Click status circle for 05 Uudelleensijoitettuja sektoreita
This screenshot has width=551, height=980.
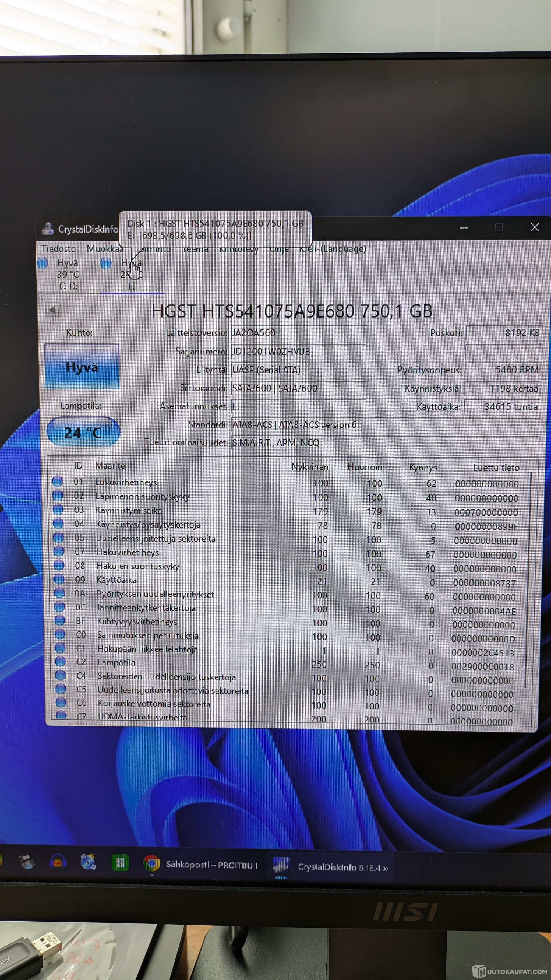tap(59, 537)
